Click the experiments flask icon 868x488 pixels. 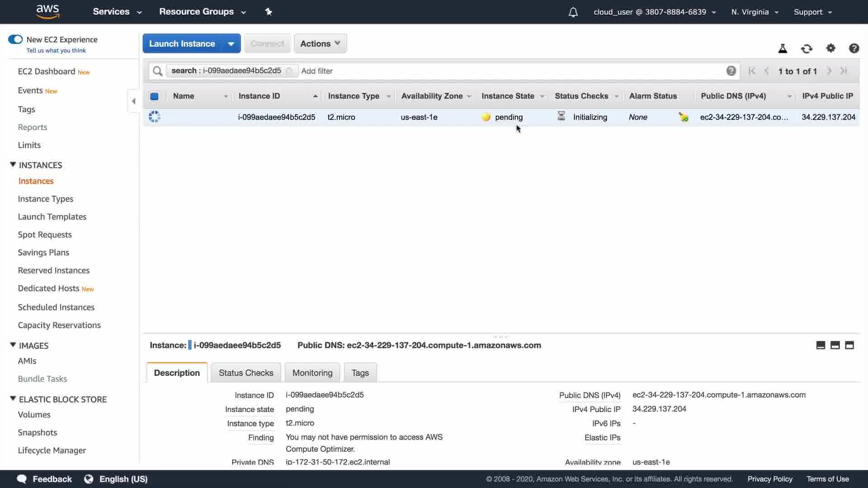[x=783, y=48]
